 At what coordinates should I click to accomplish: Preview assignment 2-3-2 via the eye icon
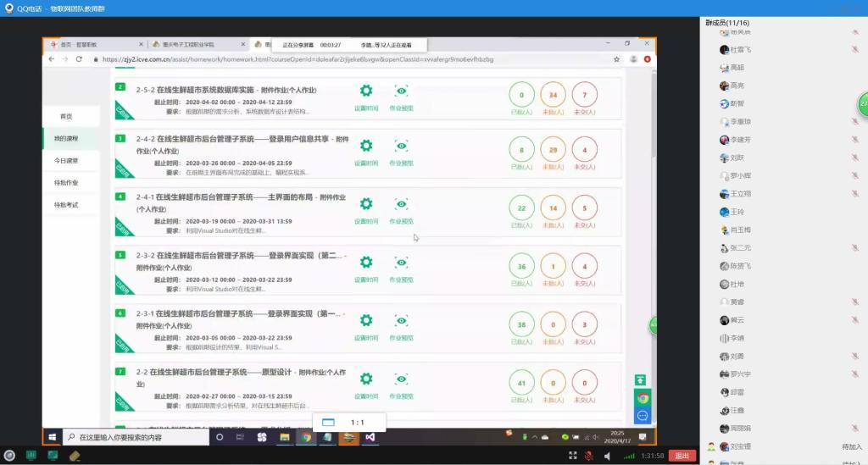pyautogui.click(x=402, y=263)
